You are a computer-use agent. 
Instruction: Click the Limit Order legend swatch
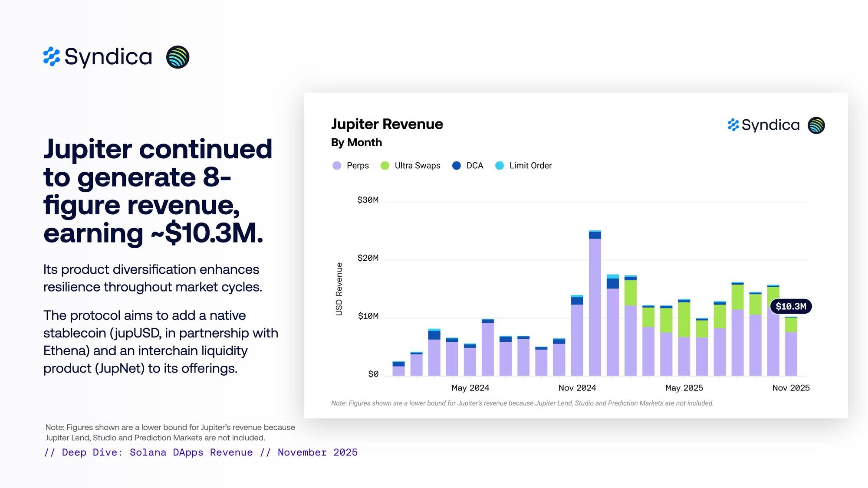pyautogui.click(x=500, y=166)
